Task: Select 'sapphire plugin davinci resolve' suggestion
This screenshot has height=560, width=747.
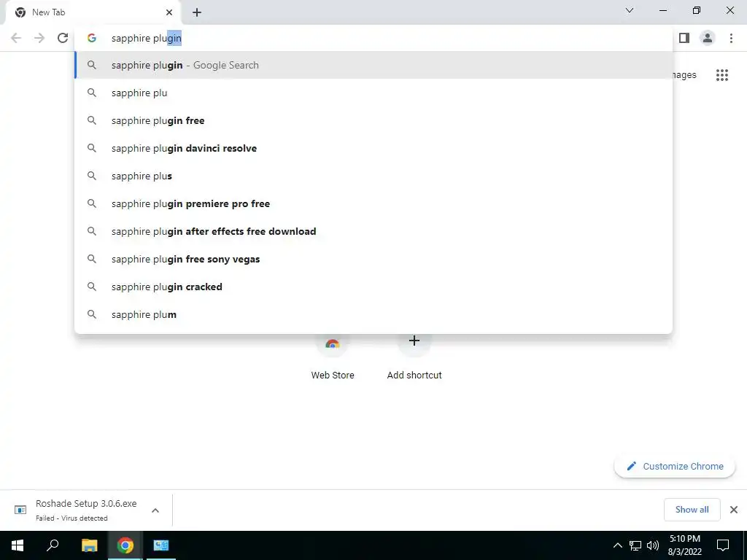Action: click(373, 148)
